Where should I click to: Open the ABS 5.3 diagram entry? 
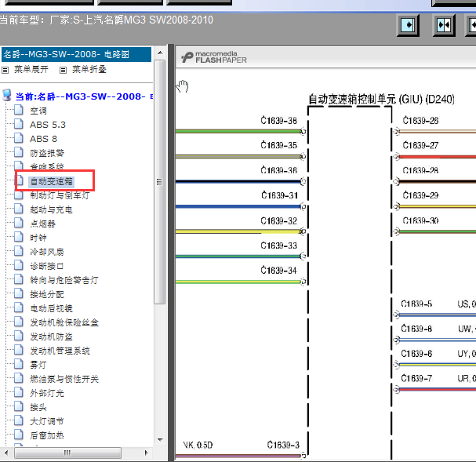coord(48,125)
